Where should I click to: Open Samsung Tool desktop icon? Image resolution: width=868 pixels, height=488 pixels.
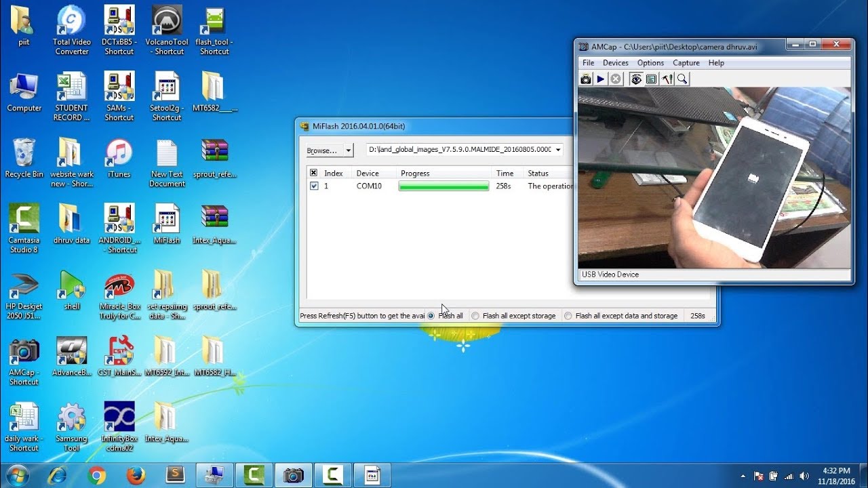tap(72, 426)
